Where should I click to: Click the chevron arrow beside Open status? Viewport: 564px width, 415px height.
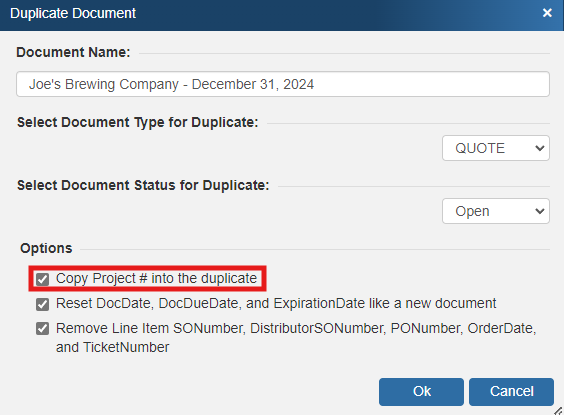539,211
